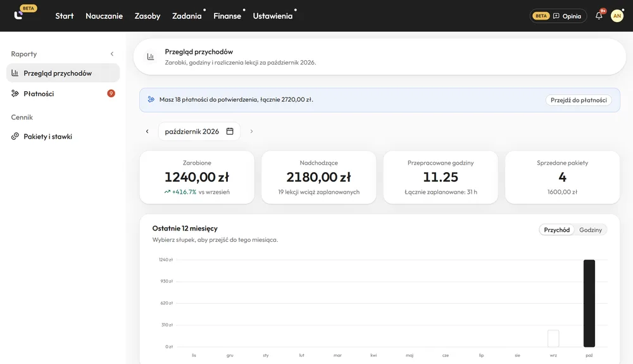
Task: Click the calendar icon in month picker
Action: coord(230,131)
